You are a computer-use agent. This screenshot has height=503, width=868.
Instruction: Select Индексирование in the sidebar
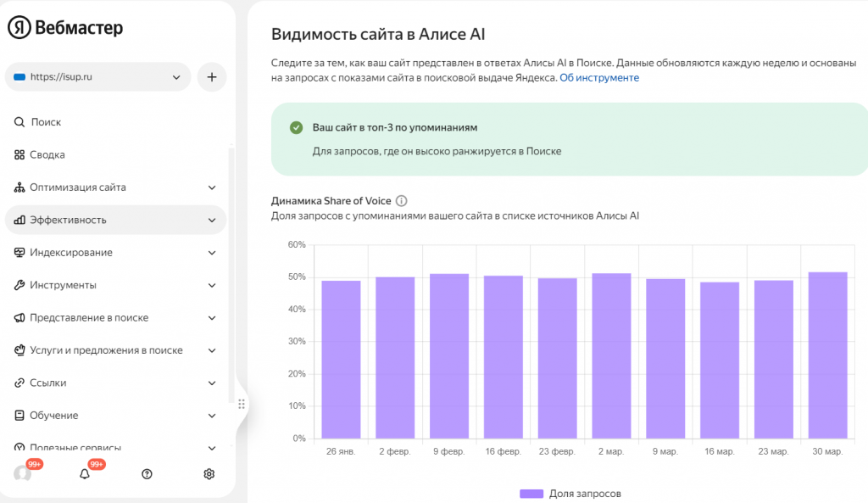71,253
